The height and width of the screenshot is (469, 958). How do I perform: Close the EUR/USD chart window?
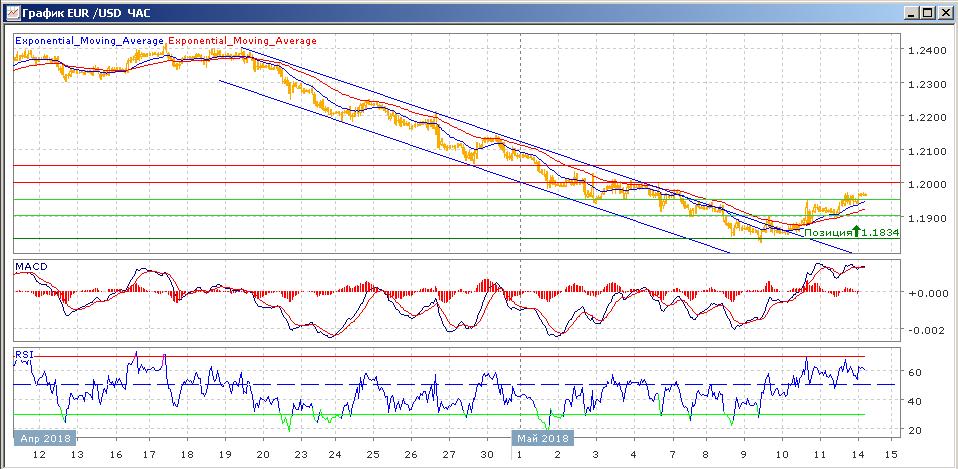click(944, 12)
